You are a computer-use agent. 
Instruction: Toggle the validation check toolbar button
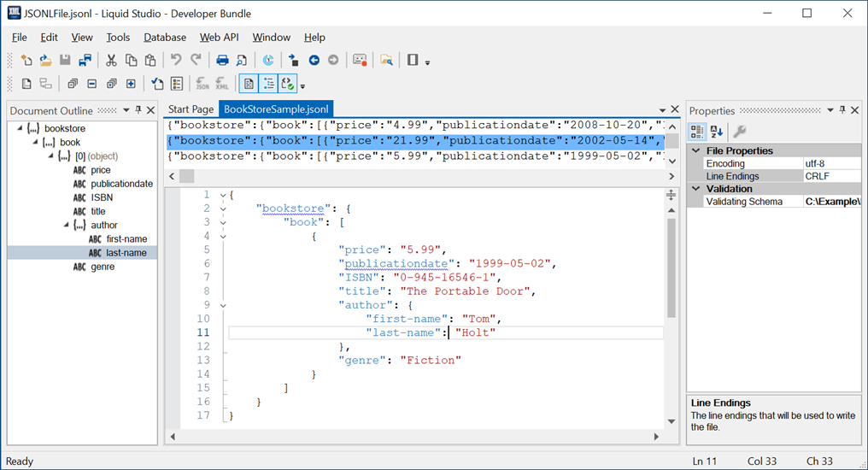[x=288, y=84]
